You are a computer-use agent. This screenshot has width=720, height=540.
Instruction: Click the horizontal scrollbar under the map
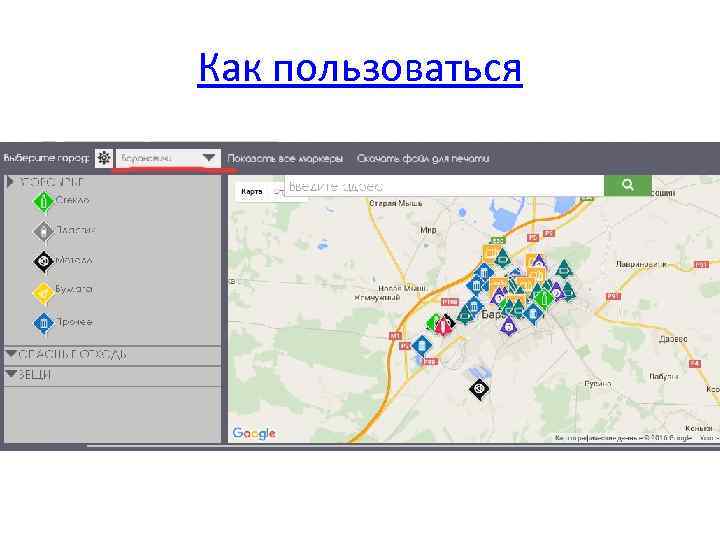pyautogui.click(x=403, y=445)
